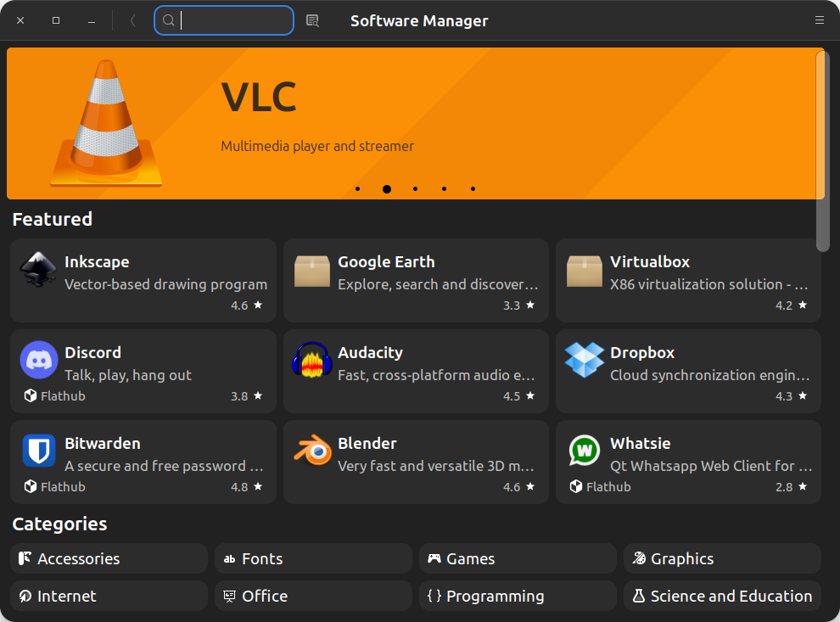Jump to the last banner carousel dot
The width and height of the screenshot is (840, 622).
473,189
